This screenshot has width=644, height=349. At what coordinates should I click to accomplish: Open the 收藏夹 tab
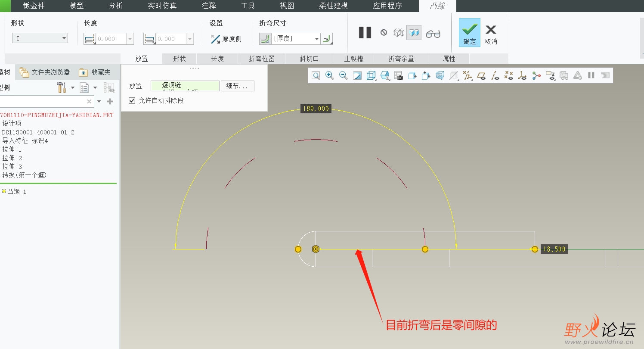95,72
